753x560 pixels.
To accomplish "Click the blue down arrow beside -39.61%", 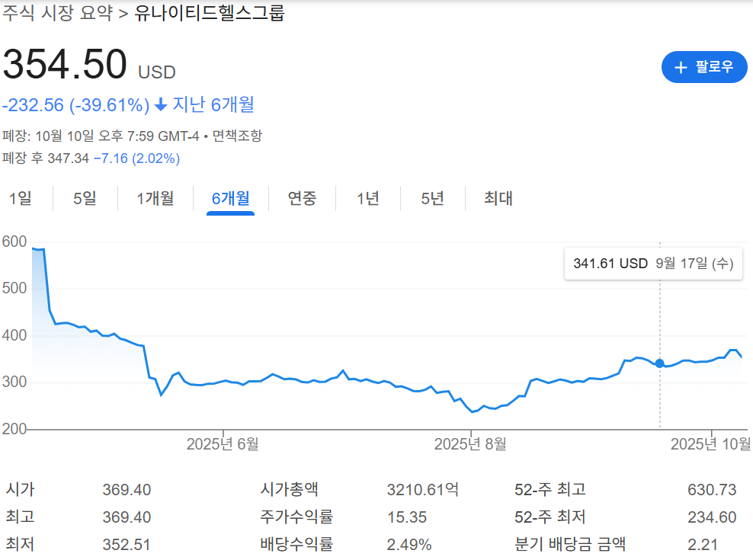I will tap(160, 105).
